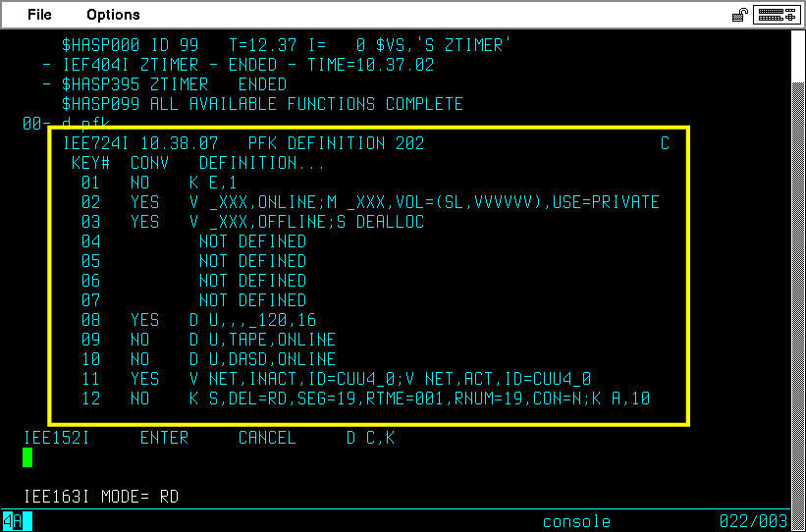Click the 022/003 cursor position indicator

pos(753,521)
